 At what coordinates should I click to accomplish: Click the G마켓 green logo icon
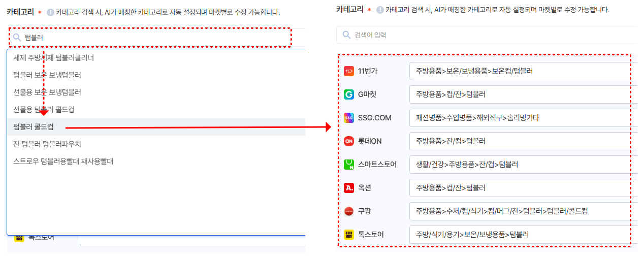pyautogui.click(x=349, y=94)
